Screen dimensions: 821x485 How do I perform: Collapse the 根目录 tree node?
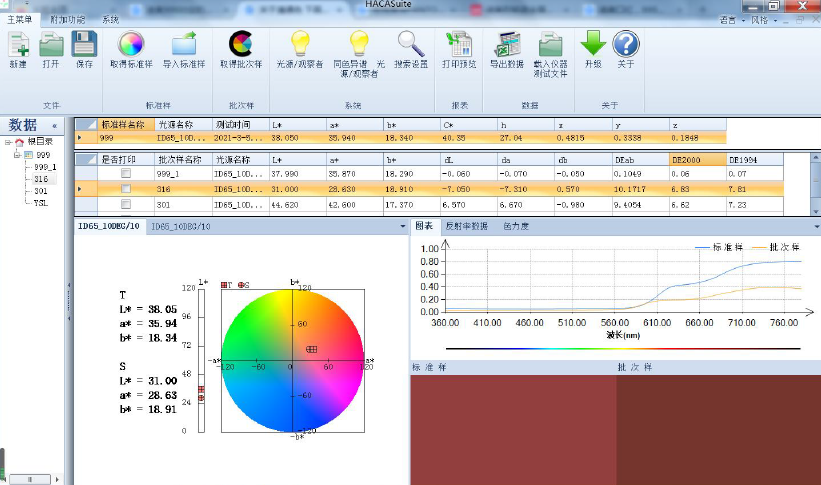tap(8, 143)
